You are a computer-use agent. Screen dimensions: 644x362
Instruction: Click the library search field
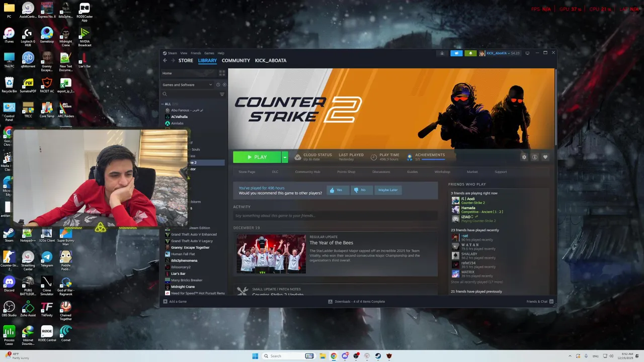coord(190,94)
